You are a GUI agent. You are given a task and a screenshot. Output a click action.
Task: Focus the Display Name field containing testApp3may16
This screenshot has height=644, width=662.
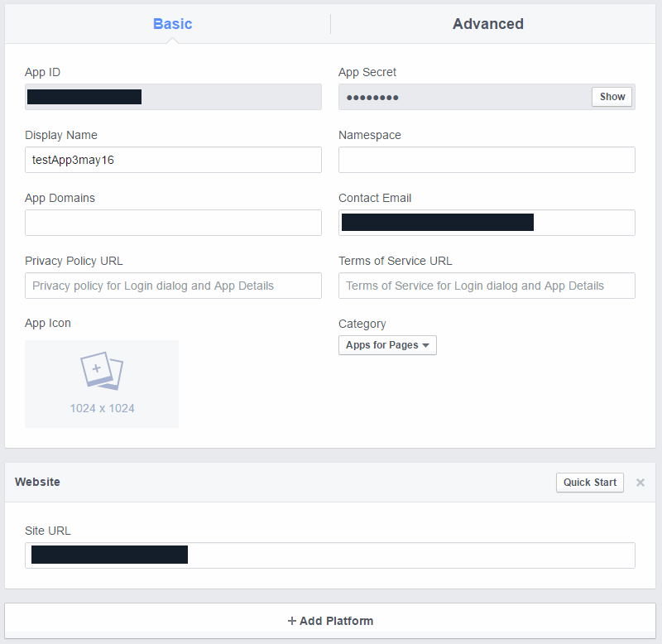(173, 160)
